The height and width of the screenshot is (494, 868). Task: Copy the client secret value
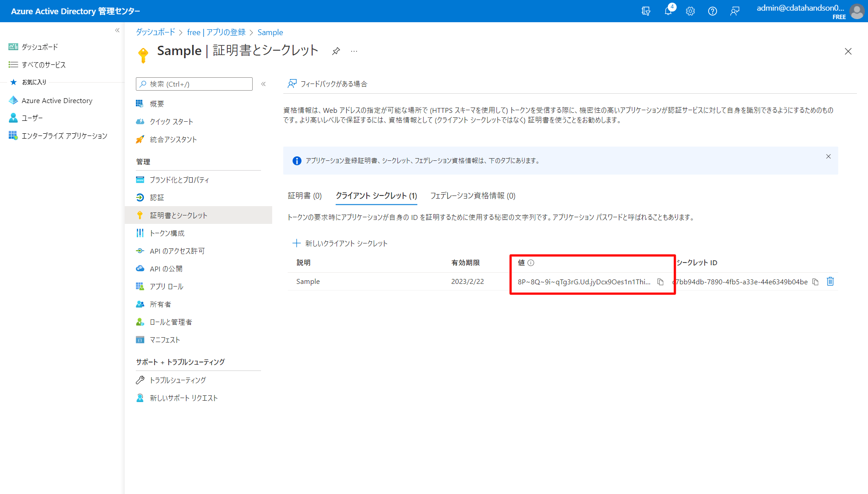[660, 282]
